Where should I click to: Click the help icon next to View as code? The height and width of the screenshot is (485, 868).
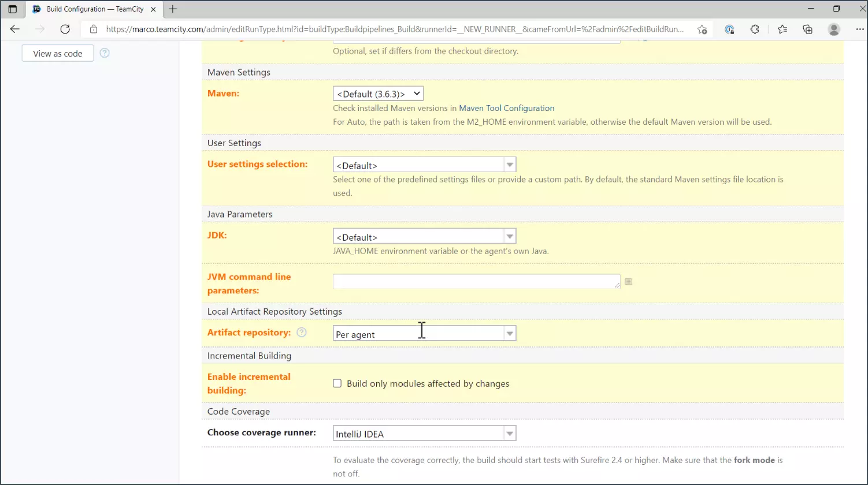105,53
